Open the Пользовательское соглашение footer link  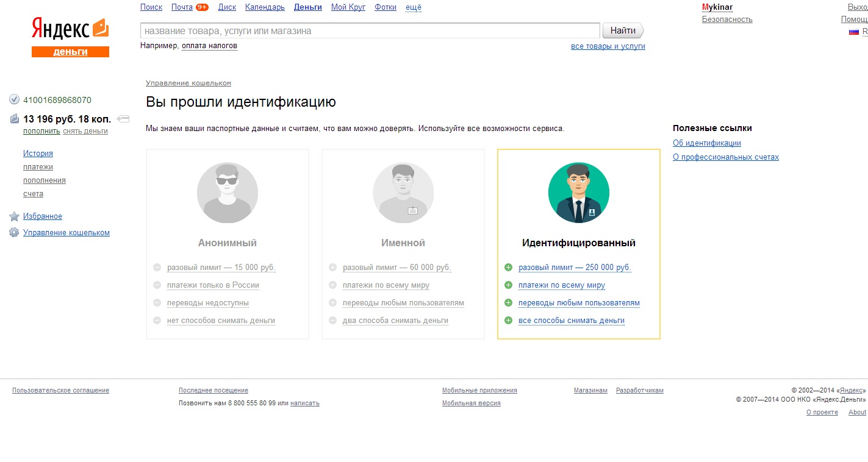point(60,391)
